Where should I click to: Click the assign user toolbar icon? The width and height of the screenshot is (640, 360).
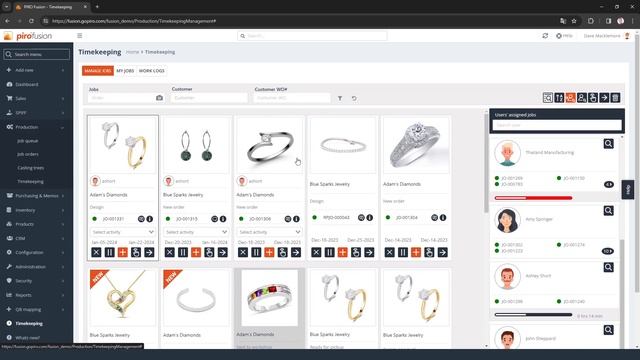[582, 98]
